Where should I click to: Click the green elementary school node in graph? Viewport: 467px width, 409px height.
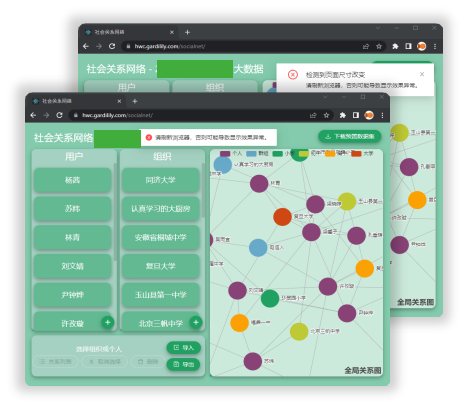pos(270,298)
